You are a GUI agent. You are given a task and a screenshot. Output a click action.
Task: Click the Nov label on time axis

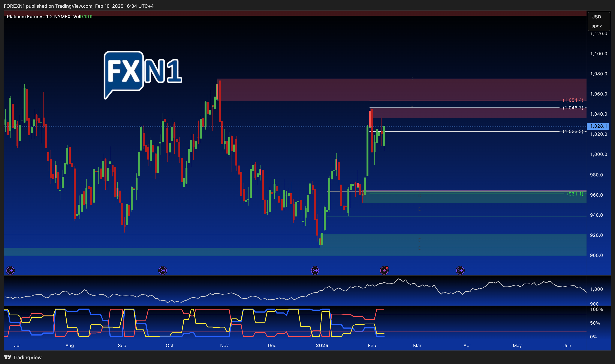tap(224, 345)
